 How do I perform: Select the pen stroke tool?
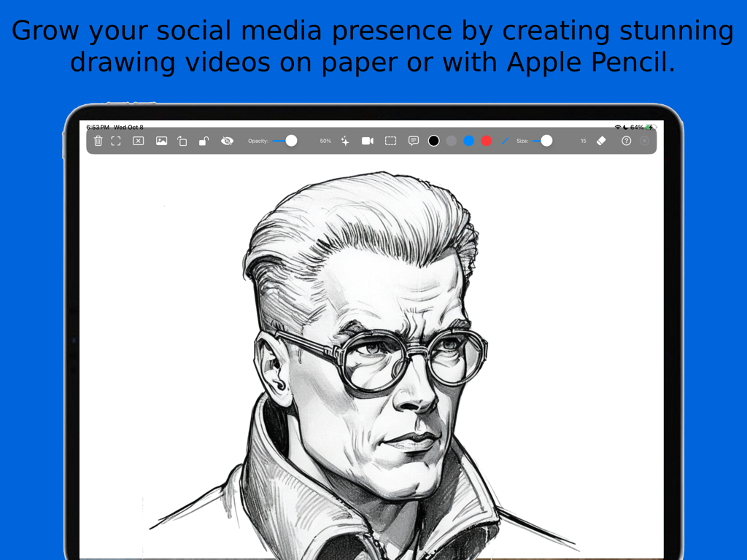point(505,141)
